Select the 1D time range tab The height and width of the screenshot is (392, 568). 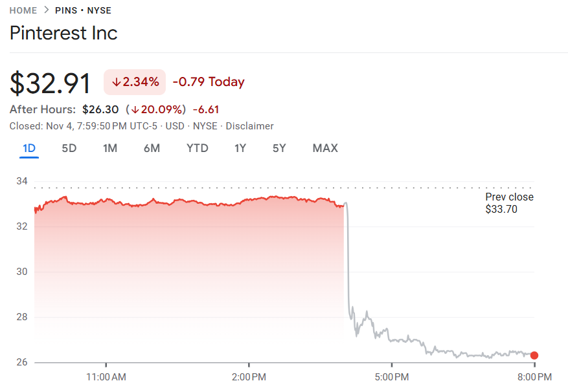29,148
